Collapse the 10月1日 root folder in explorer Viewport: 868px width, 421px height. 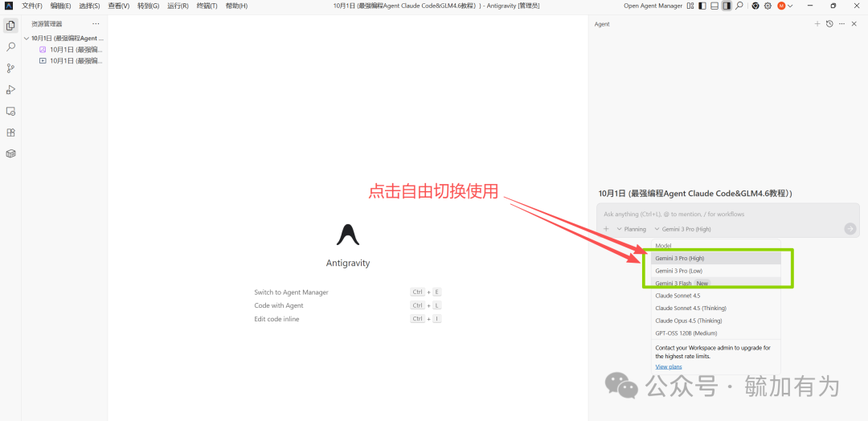click(65, 39)
